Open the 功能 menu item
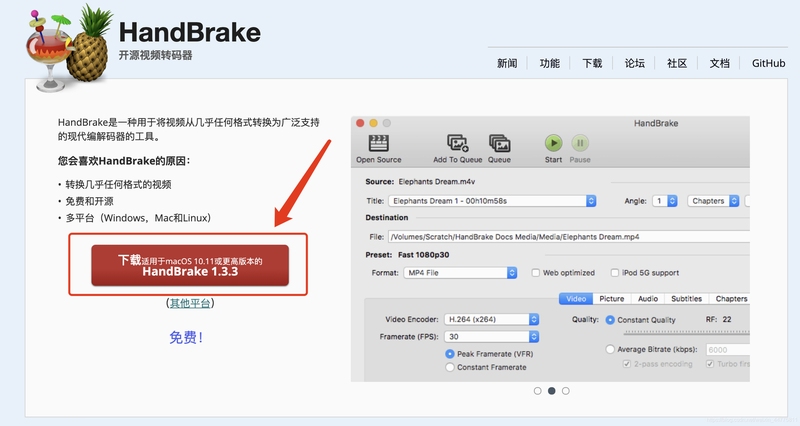Image resolution: width=800 pixels, height=426 pixels. coord(549,63)
